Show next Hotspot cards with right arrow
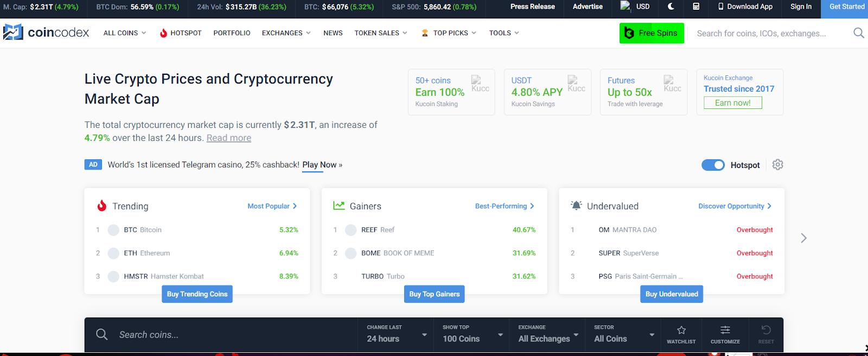Viewport: 868px width, 356px height. point(803,238)
